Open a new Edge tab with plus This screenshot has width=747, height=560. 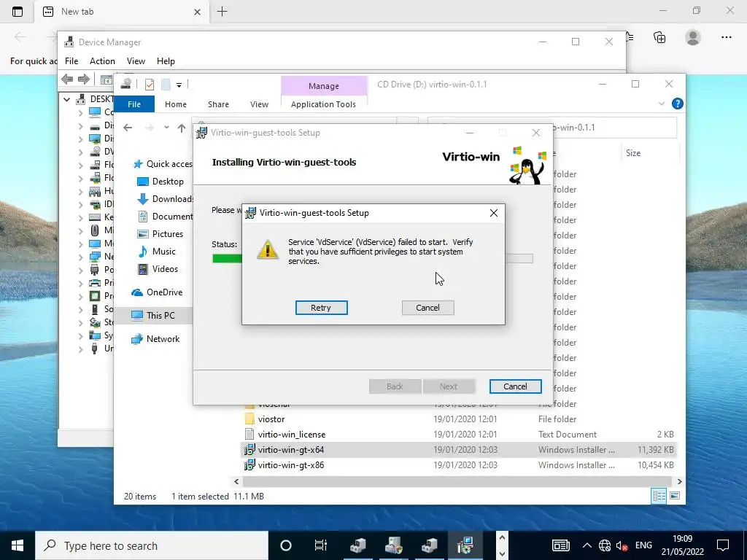point(222,12)
